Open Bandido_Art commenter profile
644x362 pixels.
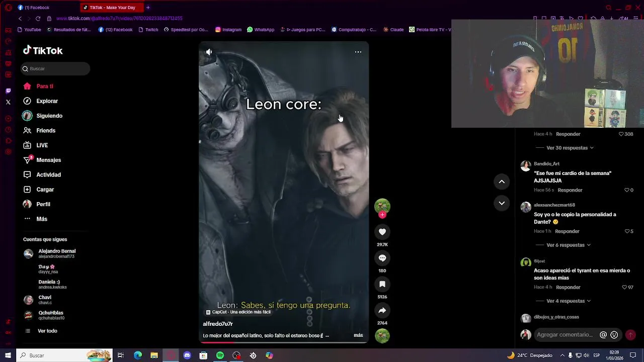[546, 164]
